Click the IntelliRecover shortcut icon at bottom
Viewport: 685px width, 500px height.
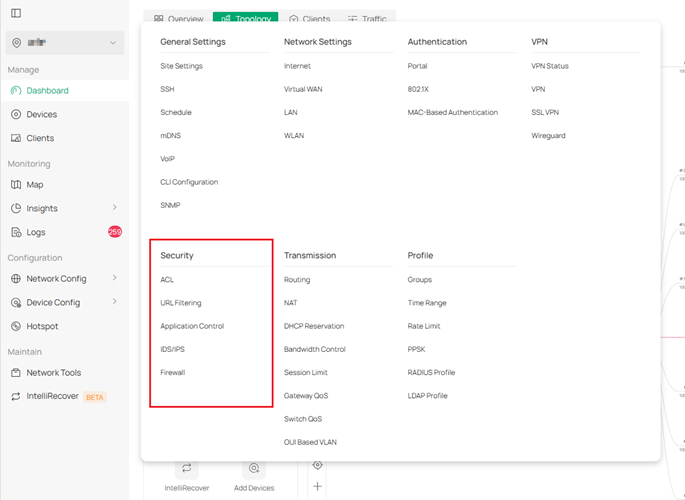[x=187, y=468]
